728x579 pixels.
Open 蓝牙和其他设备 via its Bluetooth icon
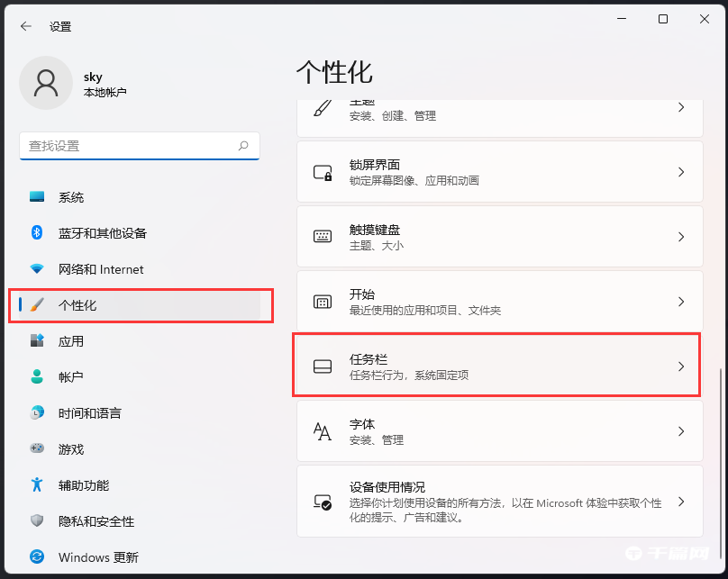37,233
